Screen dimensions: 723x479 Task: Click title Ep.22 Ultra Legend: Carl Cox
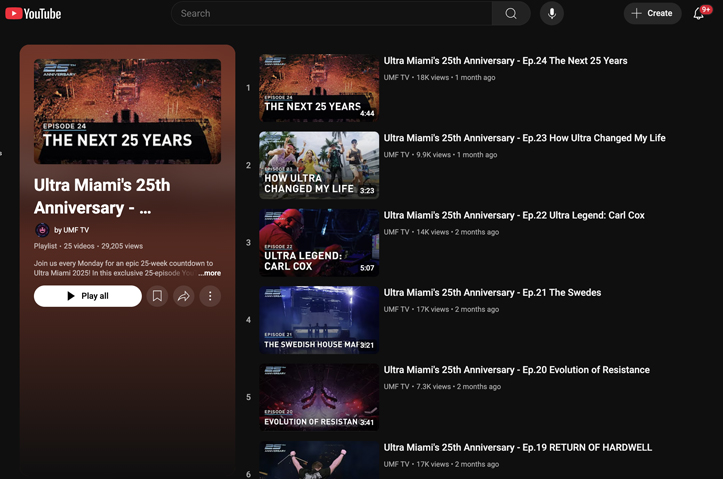click(x=514, y=215)
